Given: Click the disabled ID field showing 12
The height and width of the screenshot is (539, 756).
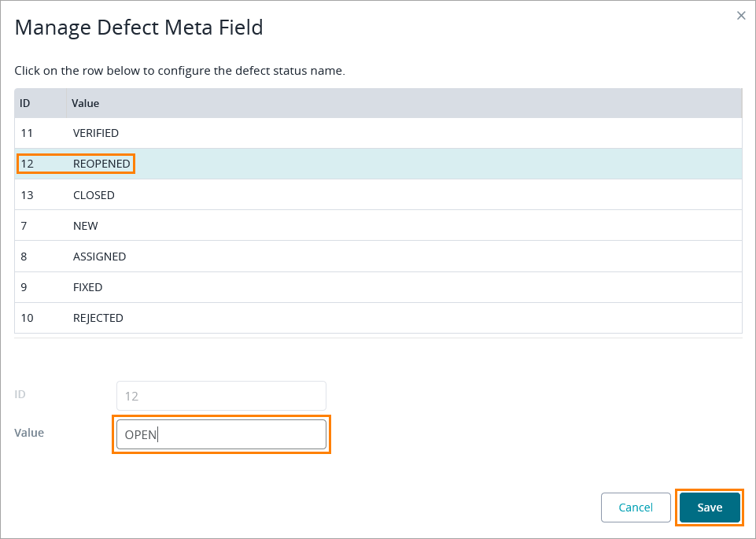Looking at the screenshot, I should 221,396.
